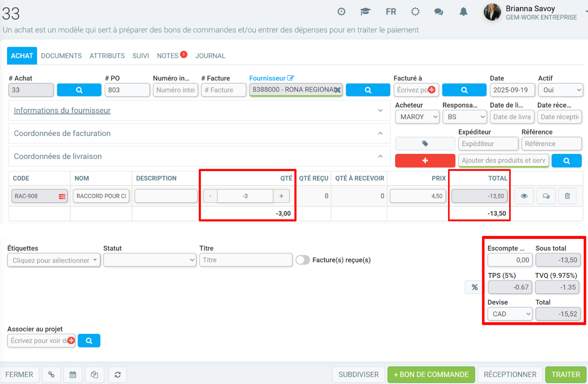Image resolution: width=588 pixels, height=384 pixels.
Task: Click the PRIX field showing 4,50
Action: point(418,196)
